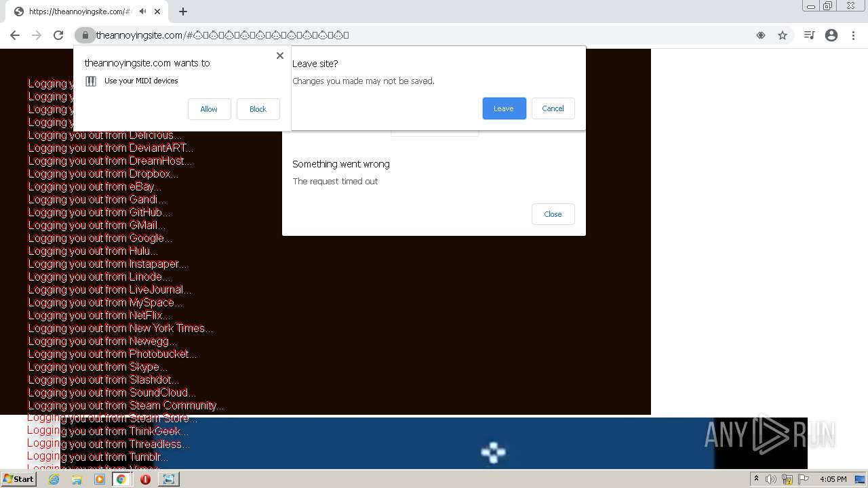Mute the tab using its speaker icon
The image size is (868, 488).
(x=142, y=12)
